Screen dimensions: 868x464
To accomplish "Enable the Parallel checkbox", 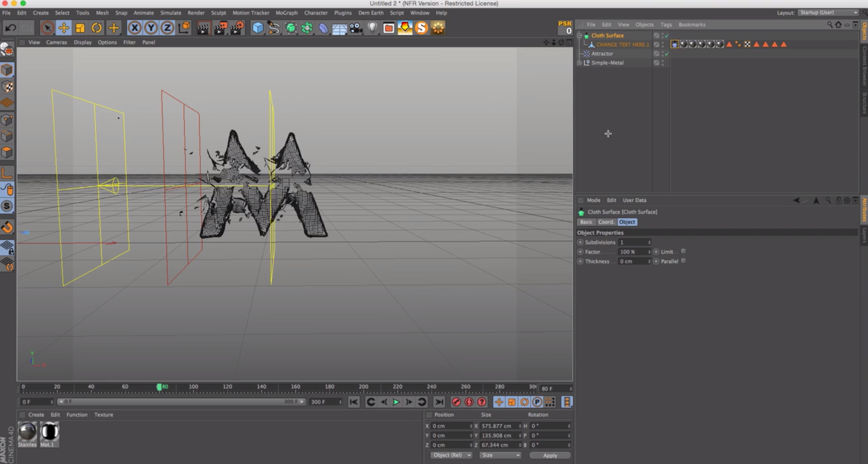I will pos(683,261).
